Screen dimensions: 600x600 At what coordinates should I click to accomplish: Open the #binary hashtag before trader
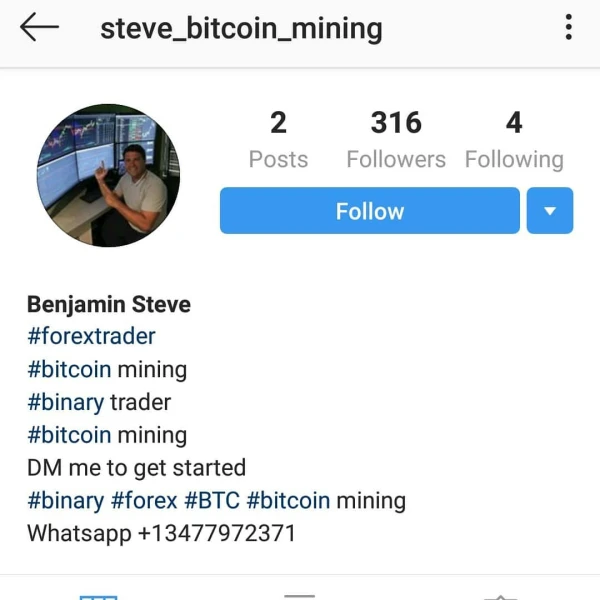pos(65,403)
